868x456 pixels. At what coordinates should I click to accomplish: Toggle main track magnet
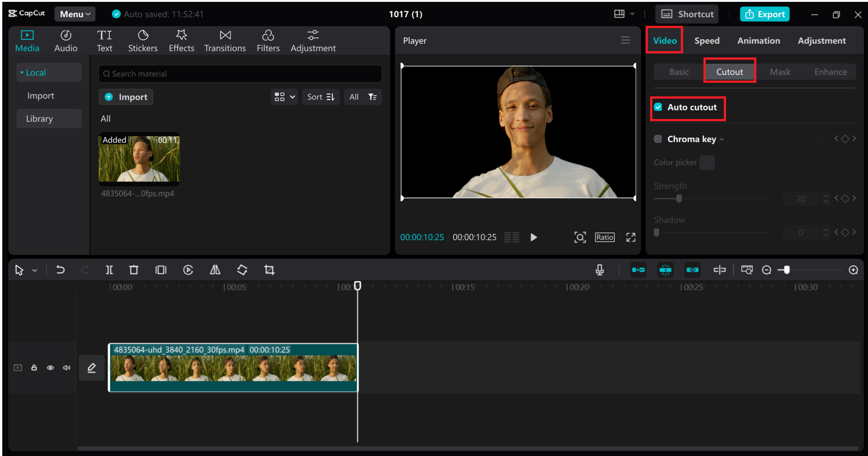tap(638, 270)
